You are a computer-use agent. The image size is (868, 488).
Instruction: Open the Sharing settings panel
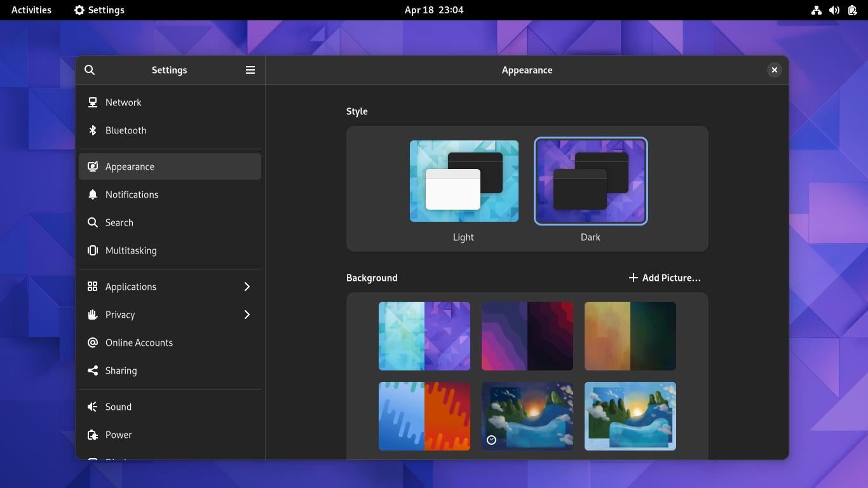coord(170,370)
